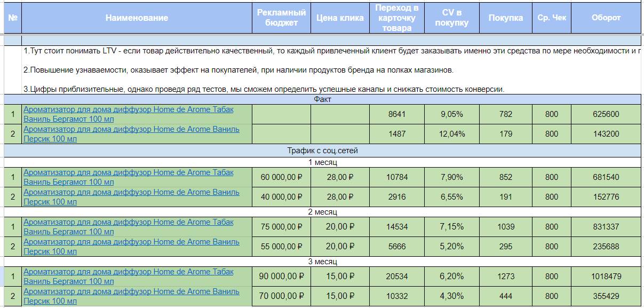Select the 28,00 ₽ click price for Ваниль Персик
The image size is (644, 308).
[340, 197]
